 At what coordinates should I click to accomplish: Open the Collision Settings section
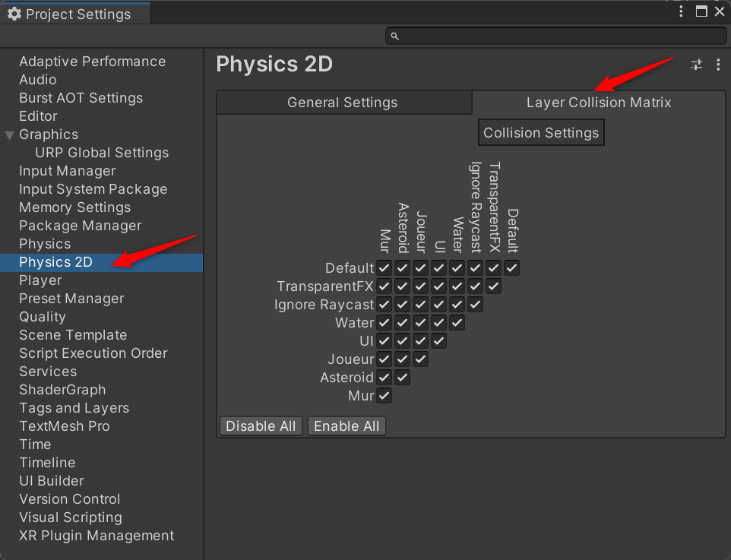541,132
